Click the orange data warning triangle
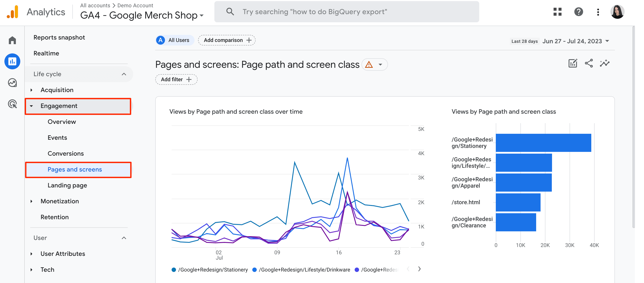644x283 pixels. (x=369, y=65)
